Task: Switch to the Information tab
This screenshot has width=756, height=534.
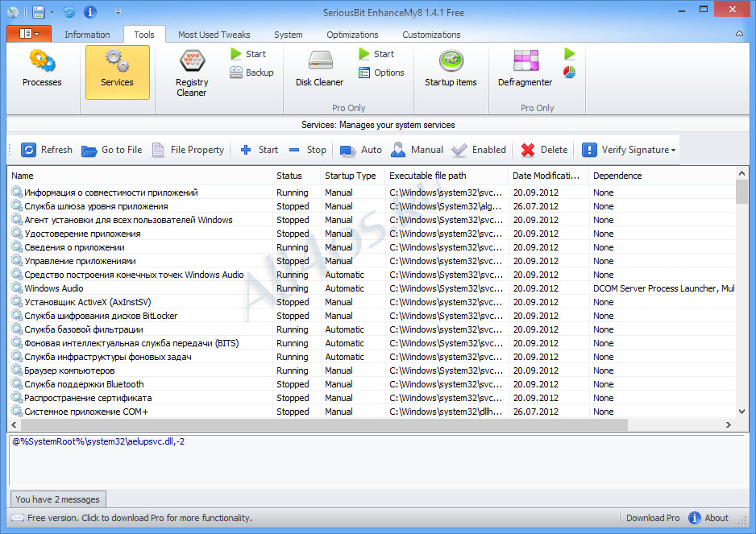Action: [87, 35]
